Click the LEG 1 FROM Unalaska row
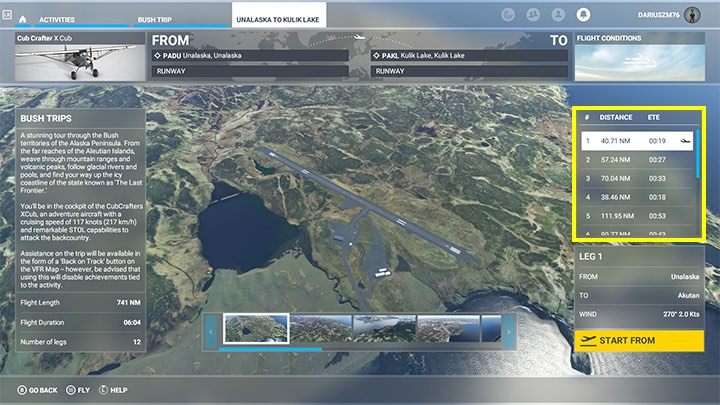Screen dimensions: 720x405 (639, 277)
